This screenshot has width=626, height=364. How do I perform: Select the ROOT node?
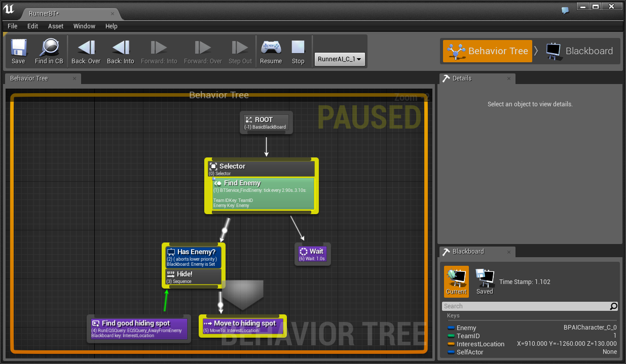267,123
